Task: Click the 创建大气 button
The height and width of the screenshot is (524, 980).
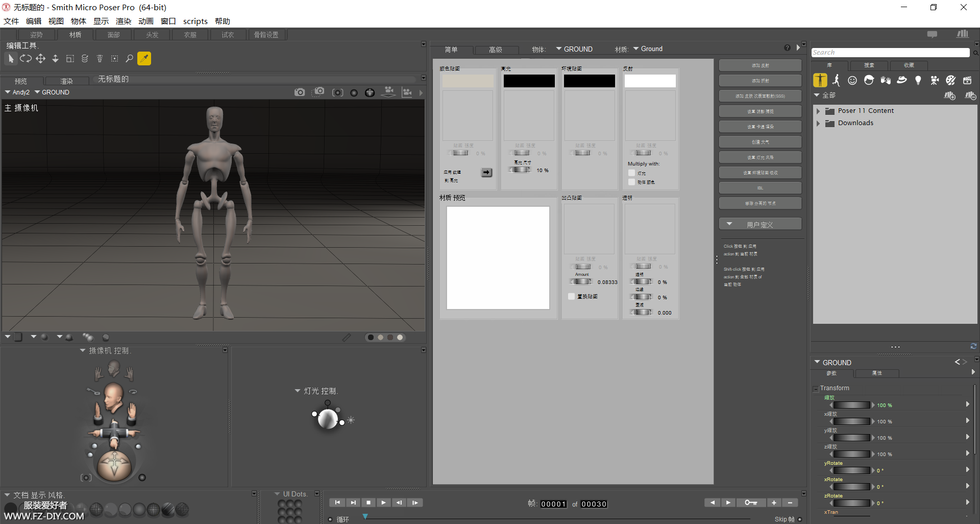Action: (x=759, y=142)
